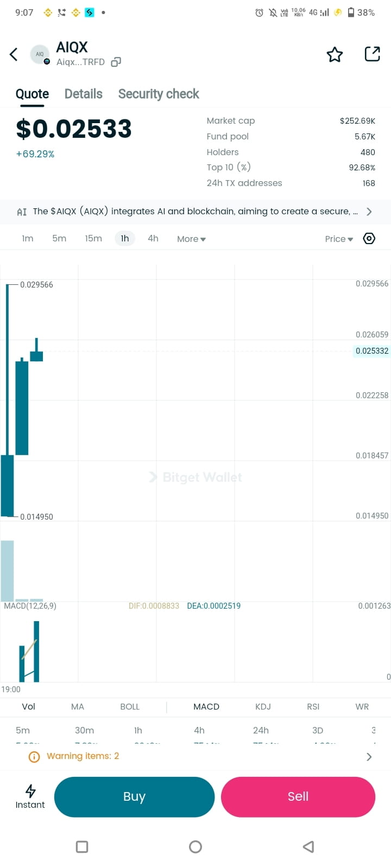Image resolution: width=391 pixels, height=868 pixels.
Task: Open the share icon at top right
Action: (372, 54)
